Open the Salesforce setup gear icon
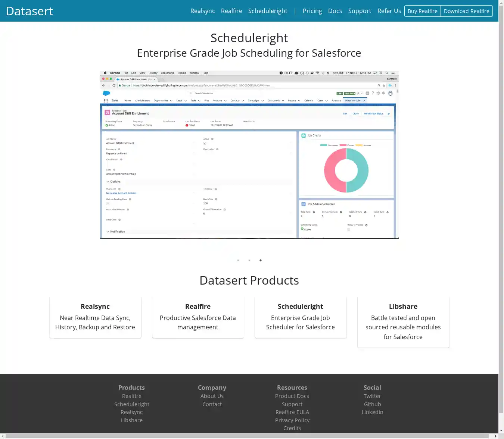Screen dimensions: 504x439 pos(378,93)
